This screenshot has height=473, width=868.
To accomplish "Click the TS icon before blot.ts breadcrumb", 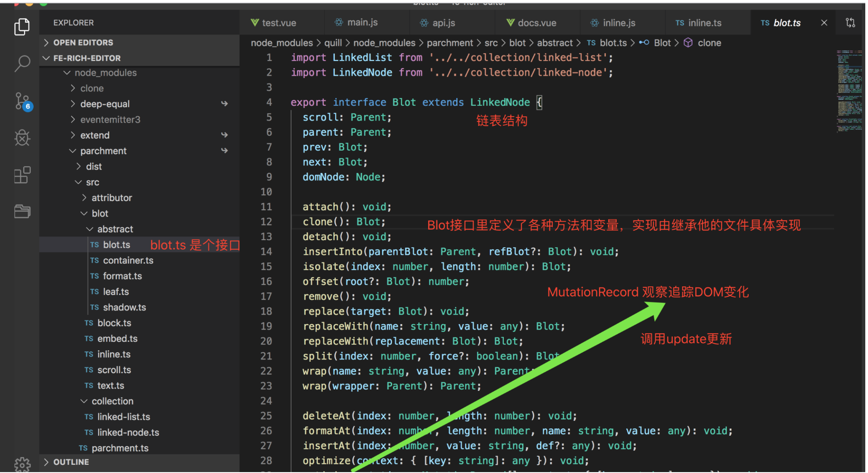I will point(591,43).
